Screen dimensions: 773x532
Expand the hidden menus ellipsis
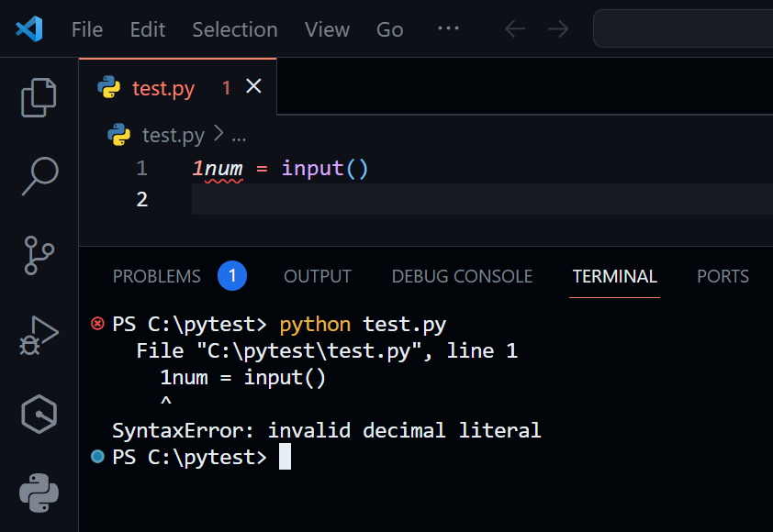(448, 29)
